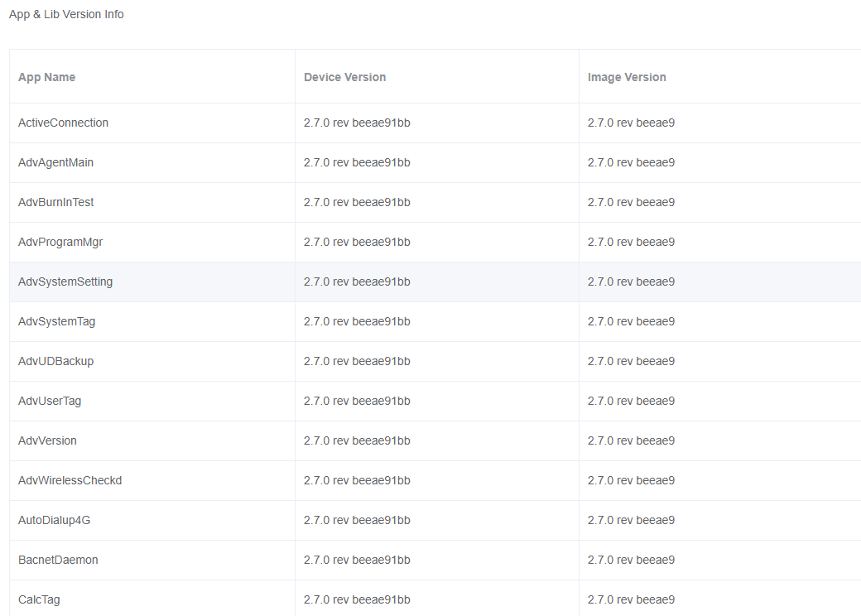
Task: Click the AdvUDBackup app entry
Action: (55, 361)
